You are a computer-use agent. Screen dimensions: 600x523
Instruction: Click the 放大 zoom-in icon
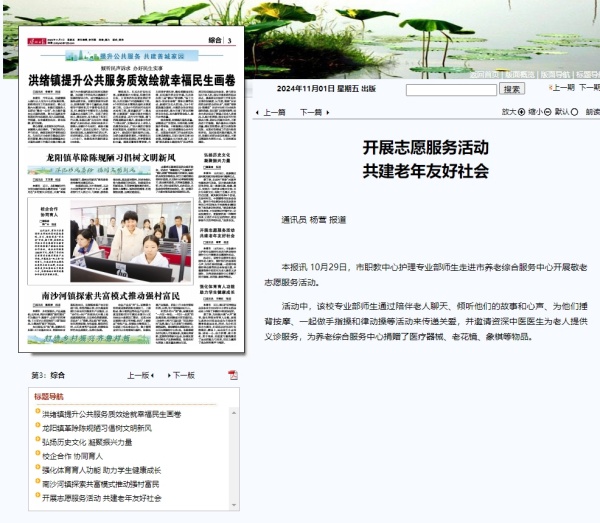tap(523, 112)
